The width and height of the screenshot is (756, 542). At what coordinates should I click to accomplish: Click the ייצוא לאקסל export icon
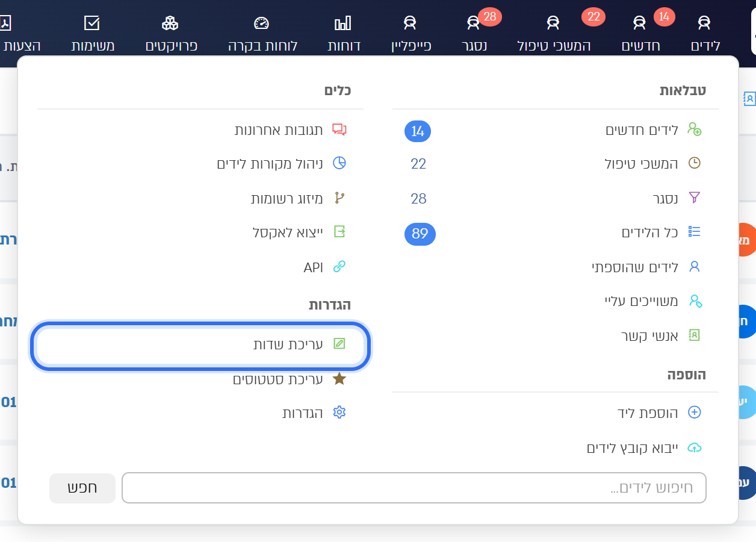tap(339, 232)
